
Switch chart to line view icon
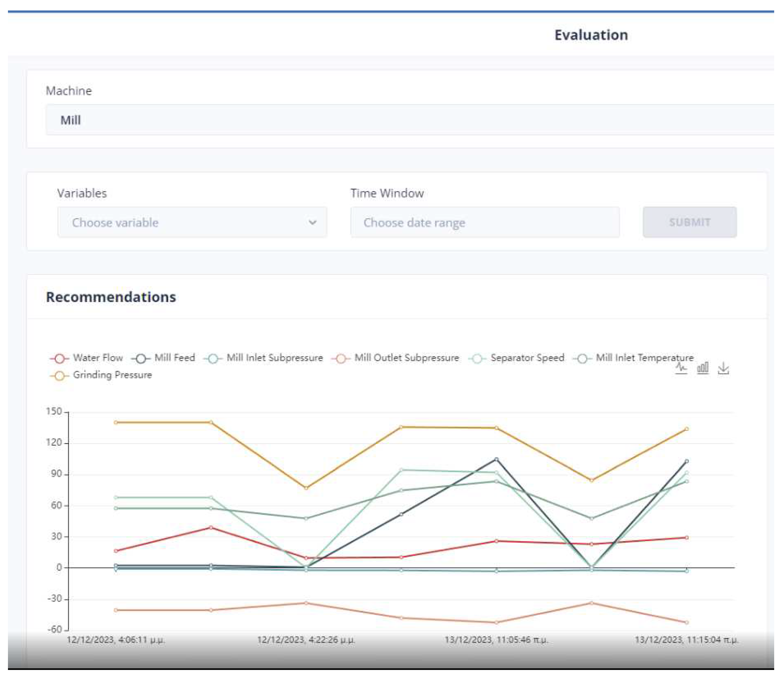coord(681,368)
